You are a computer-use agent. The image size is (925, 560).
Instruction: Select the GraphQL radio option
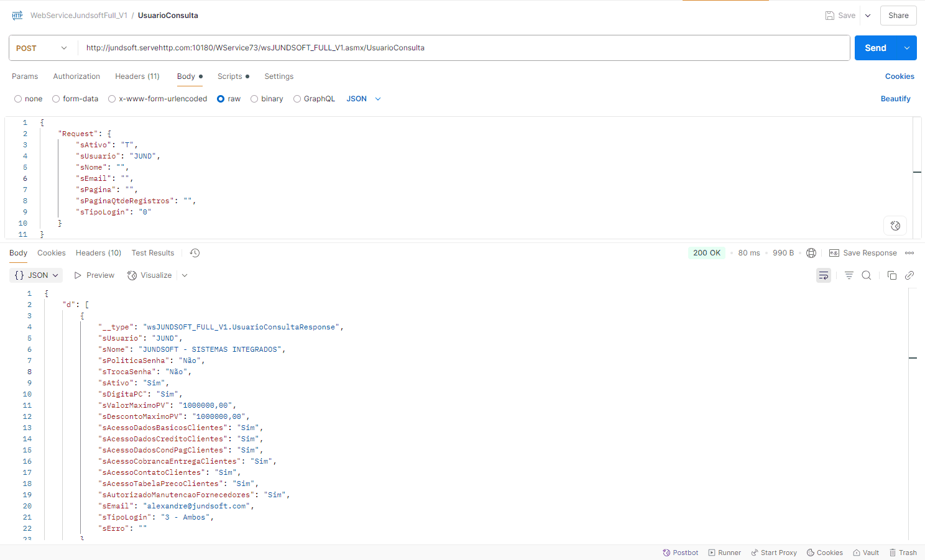coord(297,99)
